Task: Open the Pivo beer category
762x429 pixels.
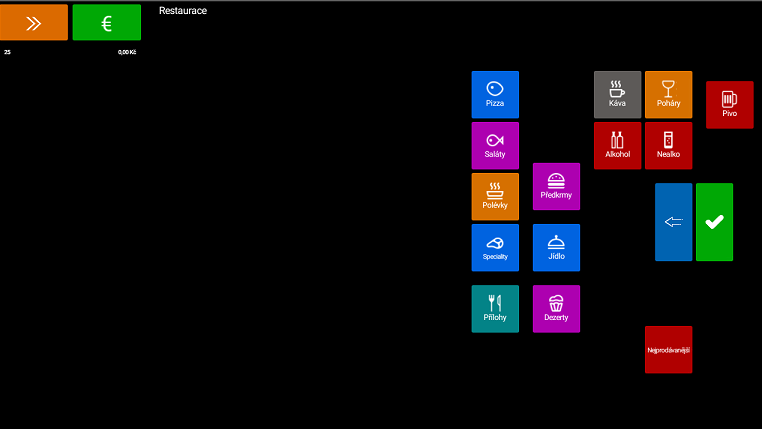Action: tap(729, 105)
